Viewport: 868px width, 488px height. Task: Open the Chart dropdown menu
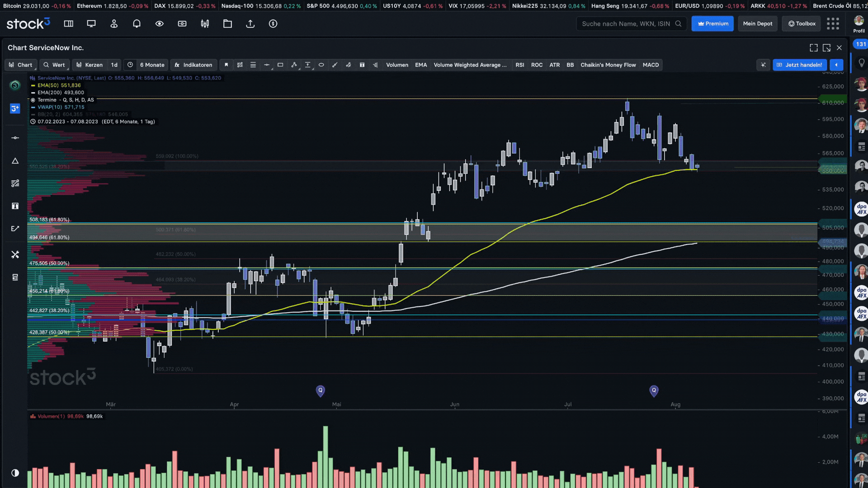point(21,65)
